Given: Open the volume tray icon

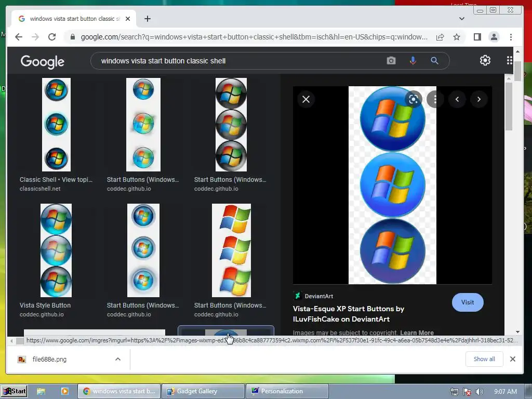Looking at the screenshot, I should [x=480, y=392].
